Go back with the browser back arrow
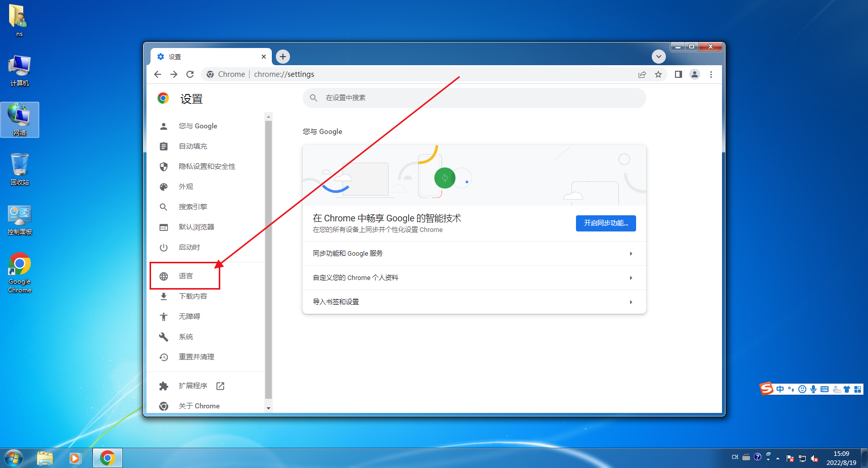 coord(158,74)
